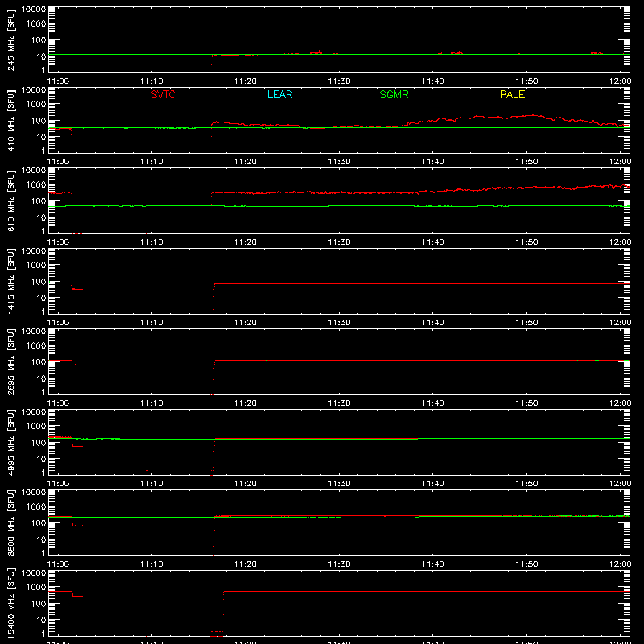Select the 4995 MHz [SFU] axis title

10,442
